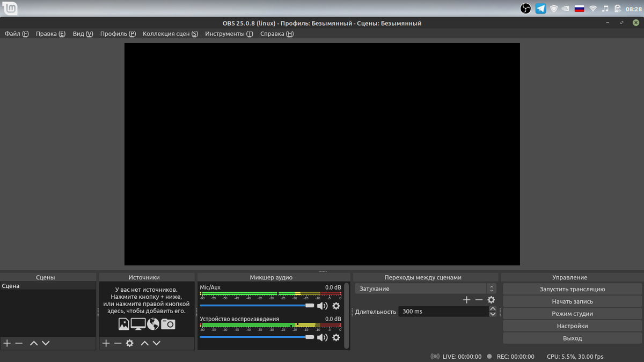Screen dimensions: 644x362
Task: Remove the selected source with the minus icon
Action: click(117, 343)
